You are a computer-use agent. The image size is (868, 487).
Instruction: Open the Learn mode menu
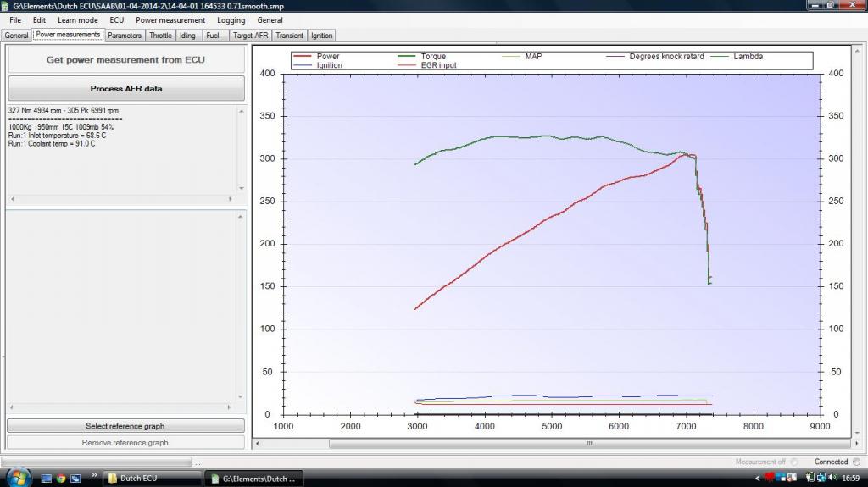tap(77, 20)
